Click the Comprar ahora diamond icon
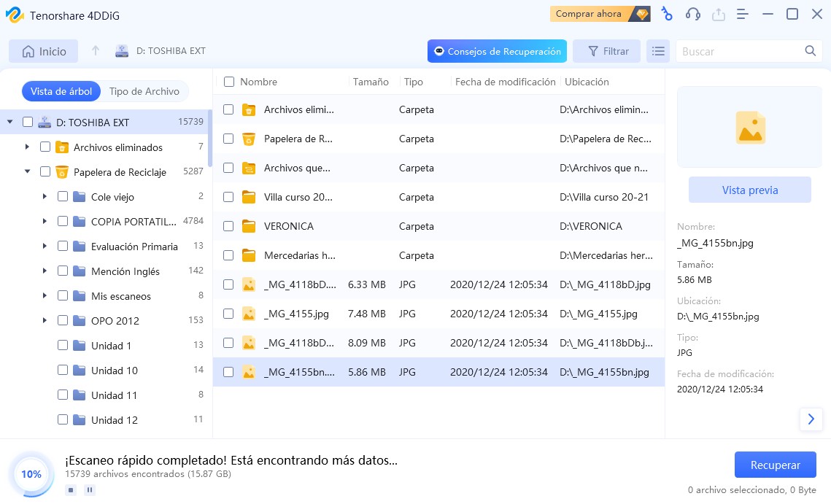831x504 pixels. coord(642,15)
